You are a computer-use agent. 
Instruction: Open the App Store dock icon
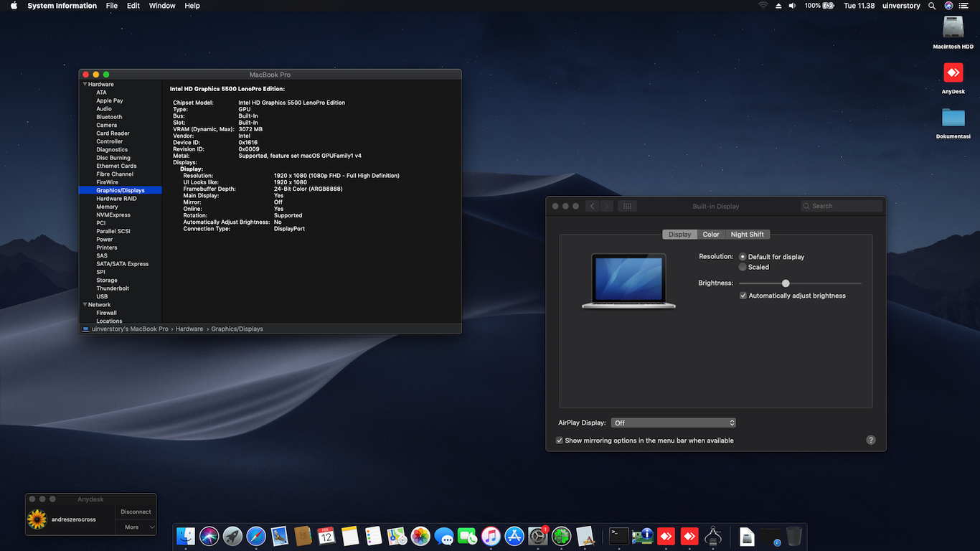click(x=514, y=536)
